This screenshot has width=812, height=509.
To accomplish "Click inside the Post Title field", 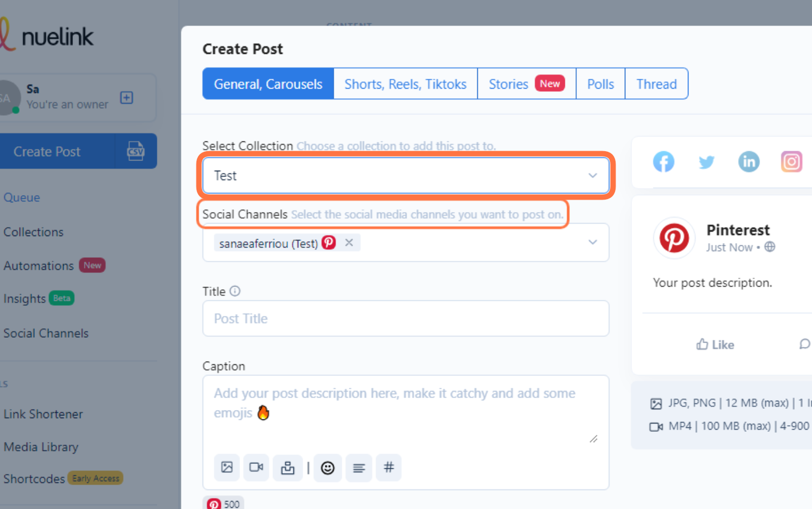I will pos(405,318).
